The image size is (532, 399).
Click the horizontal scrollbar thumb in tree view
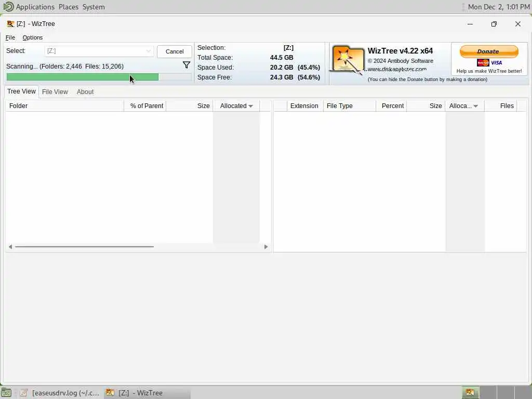click(84, 247)
